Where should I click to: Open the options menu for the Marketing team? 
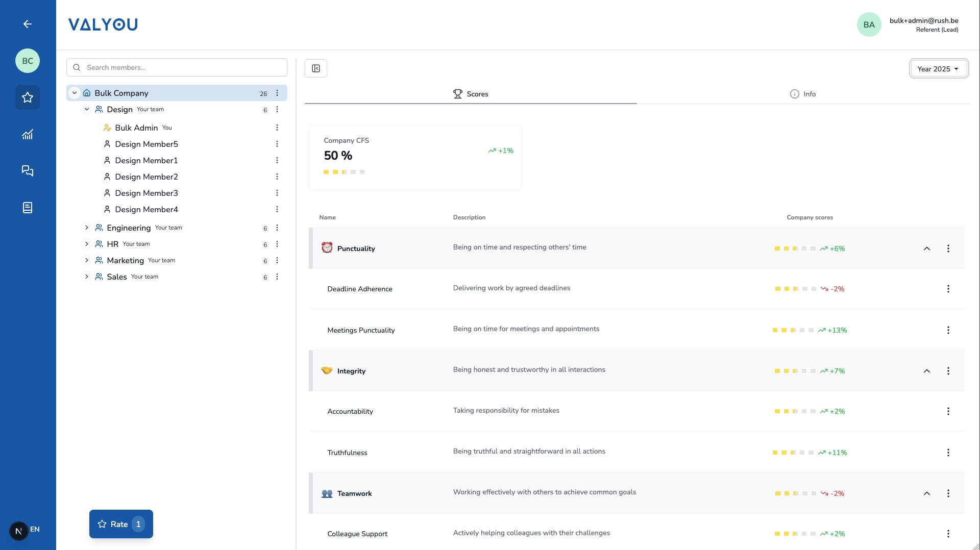coord(277,260)
